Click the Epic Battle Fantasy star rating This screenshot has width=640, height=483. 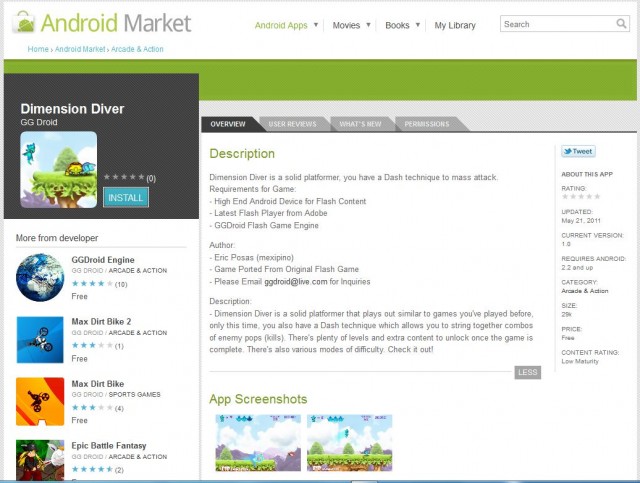click(x=92, y=470)
